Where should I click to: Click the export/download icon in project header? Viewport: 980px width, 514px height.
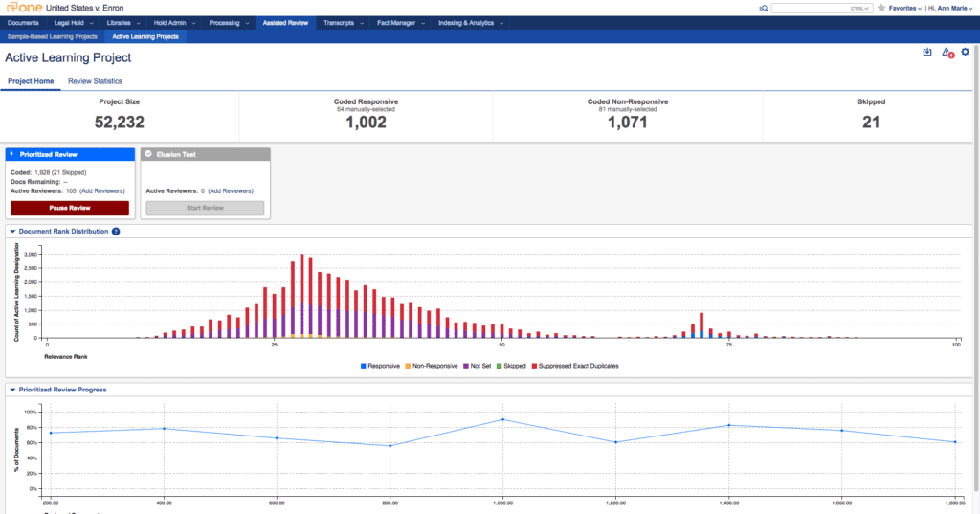pos(926,53)
